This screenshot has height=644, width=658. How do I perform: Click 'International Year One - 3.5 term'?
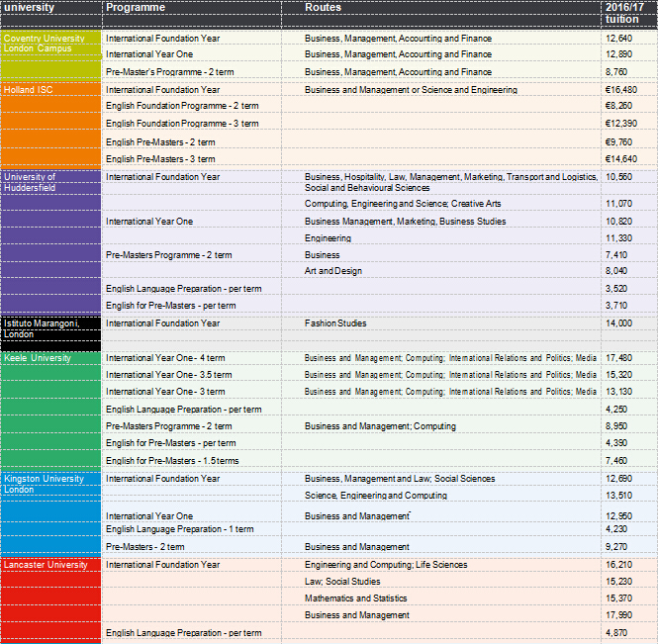tap(168, 375)
